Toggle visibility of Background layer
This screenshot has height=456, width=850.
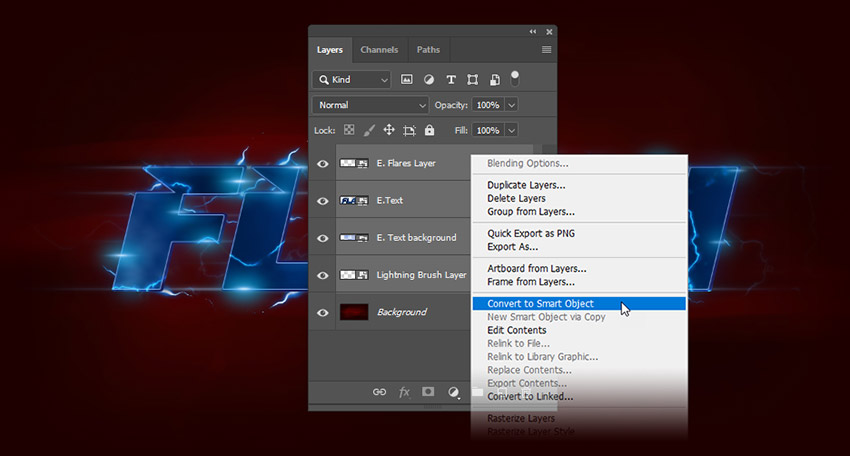[x=323, y=312]
